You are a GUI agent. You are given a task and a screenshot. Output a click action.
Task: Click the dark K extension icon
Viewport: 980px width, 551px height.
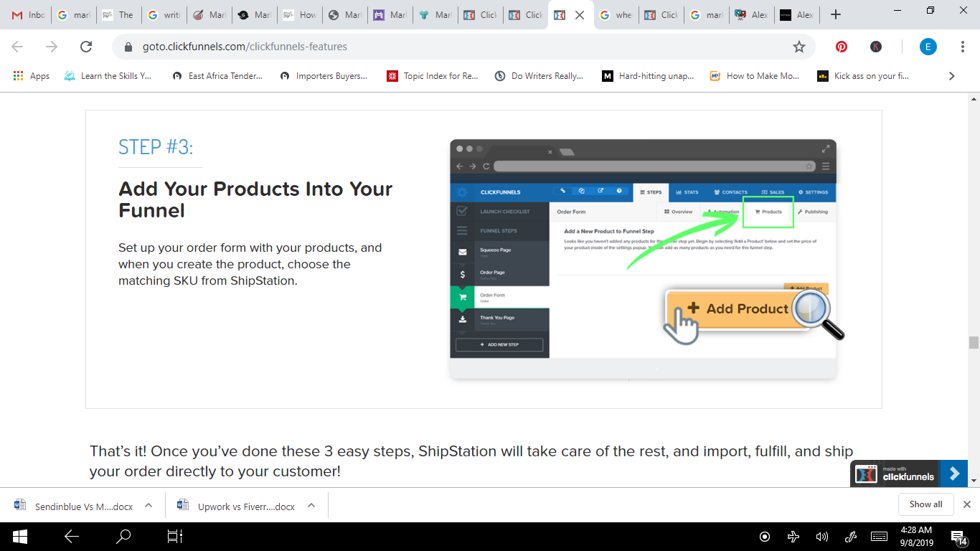point(876,47)
